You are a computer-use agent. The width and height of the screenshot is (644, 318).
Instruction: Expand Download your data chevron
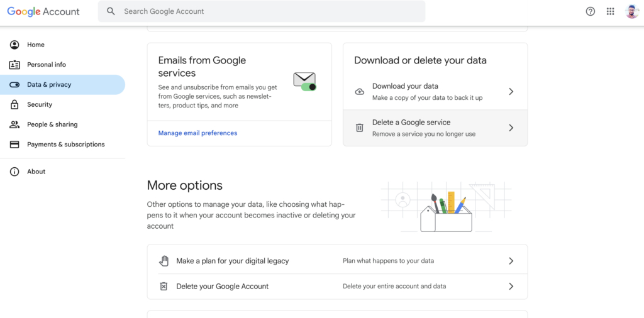click(x=511, y=92)
